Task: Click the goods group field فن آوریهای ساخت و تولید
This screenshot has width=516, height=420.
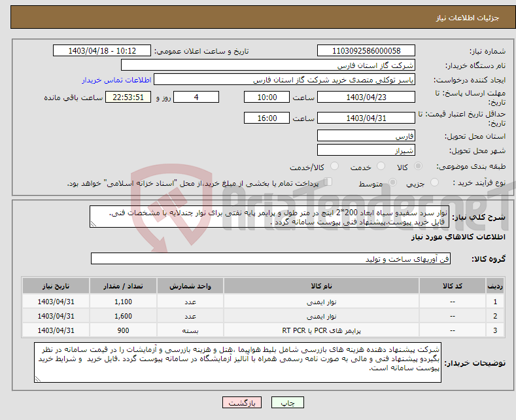Action: pos(271,258)
